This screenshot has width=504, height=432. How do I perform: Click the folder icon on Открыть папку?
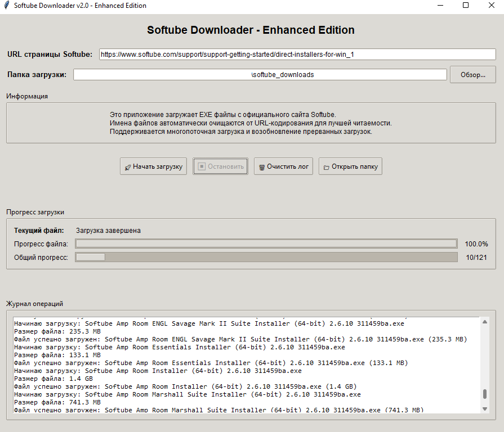coord(326,167)
